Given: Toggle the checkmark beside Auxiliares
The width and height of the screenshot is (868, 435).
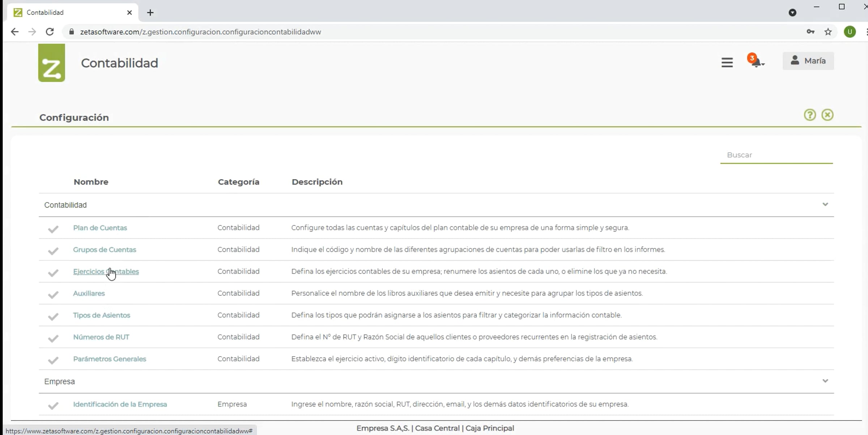Looking at the screenshot, I should (53, 295).
